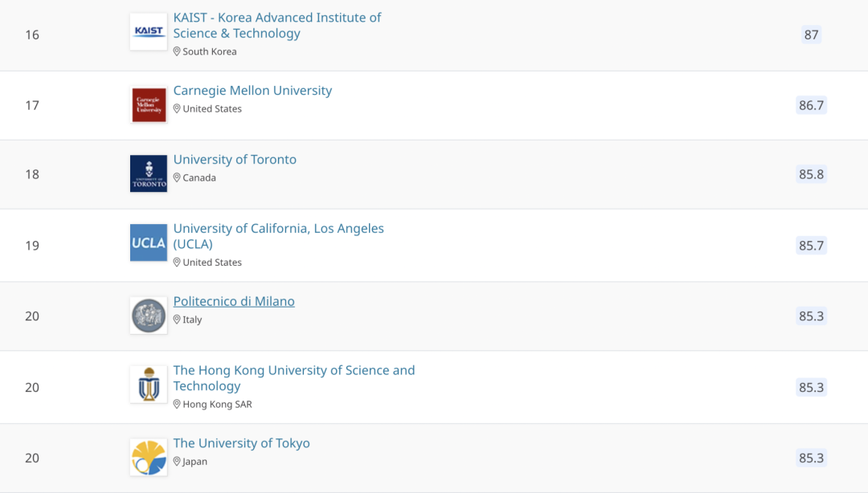Click the Carnegie Mellon University logo
The width and height of the screenshot is (868, 493).
149,105
